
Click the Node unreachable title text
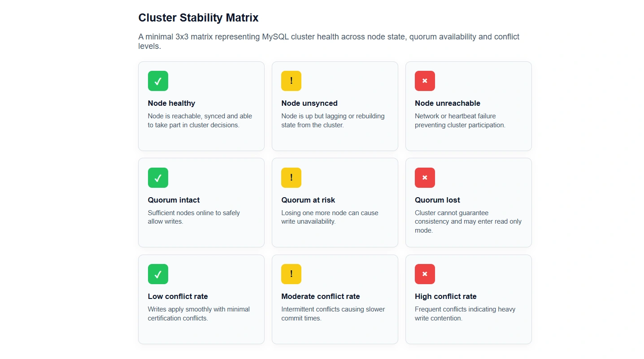447,103
